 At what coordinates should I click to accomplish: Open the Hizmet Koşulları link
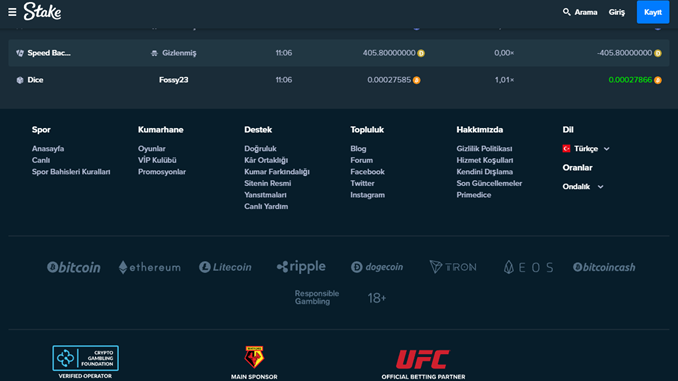coord(485,160)
